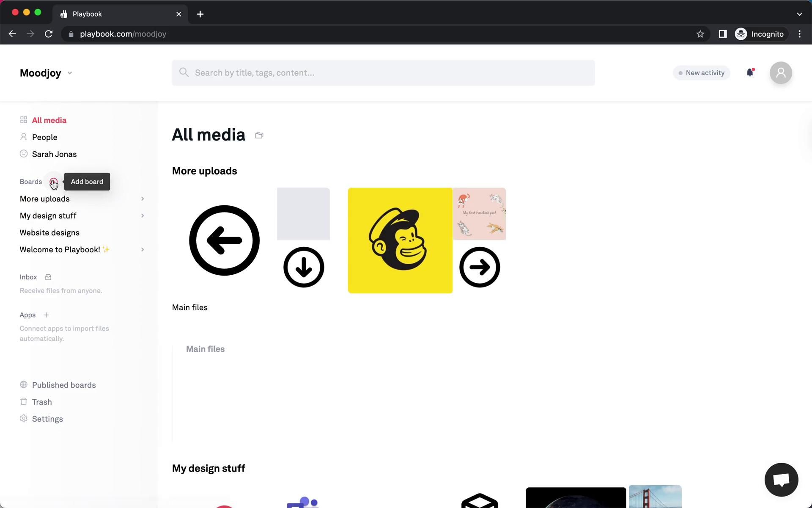
Task: Click the search magnifier icon
Action: 184,72
